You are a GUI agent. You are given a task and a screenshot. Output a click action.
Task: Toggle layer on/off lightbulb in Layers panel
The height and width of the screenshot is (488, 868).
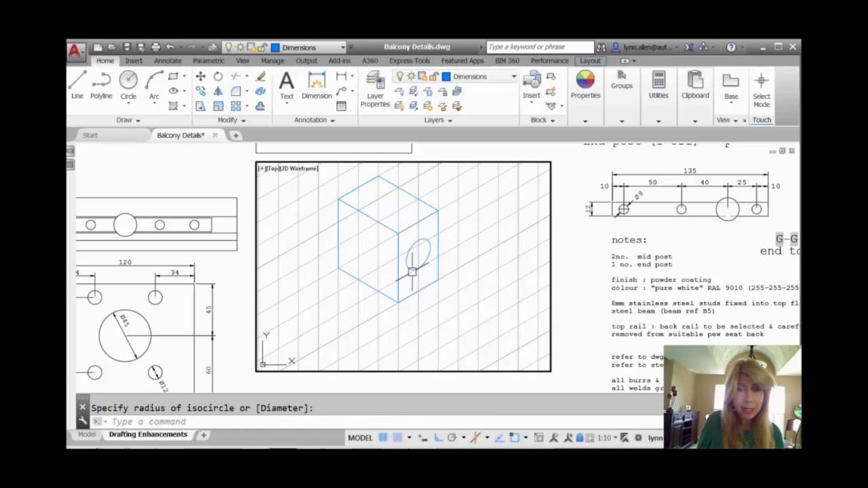[x=400, y=77]
